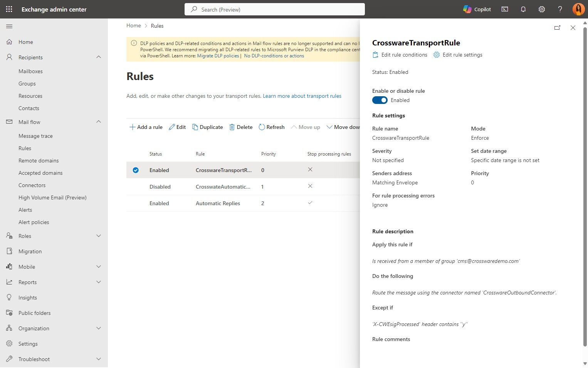Open Learn more about transport rules link
588x368 pixels.
302,96
